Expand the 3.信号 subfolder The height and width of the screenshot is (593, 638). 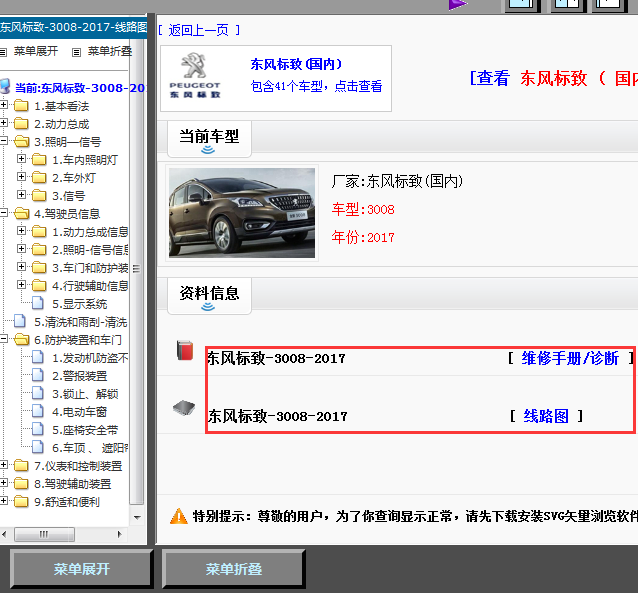click(22, 195)
